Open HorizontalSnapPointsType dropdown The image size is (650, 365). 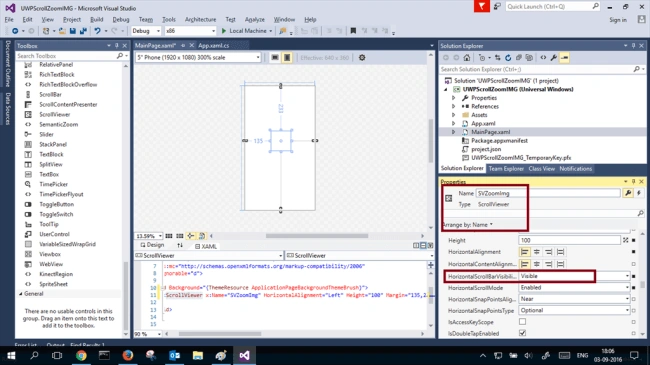pyautogui.click(x=574, y=310)
